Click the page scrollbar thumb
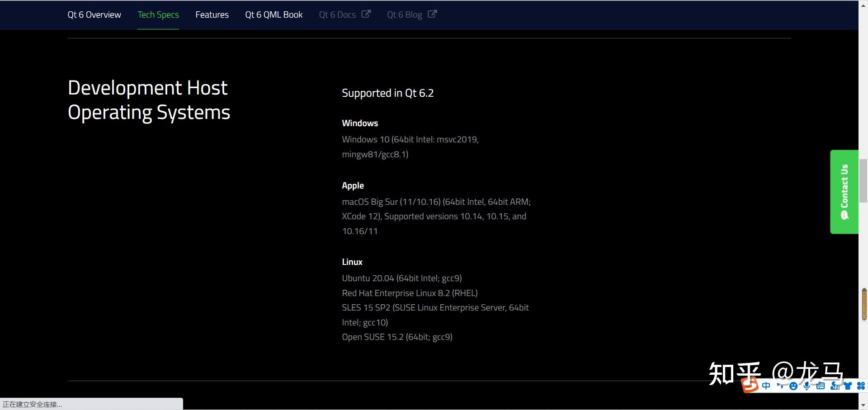 (863, 181)
